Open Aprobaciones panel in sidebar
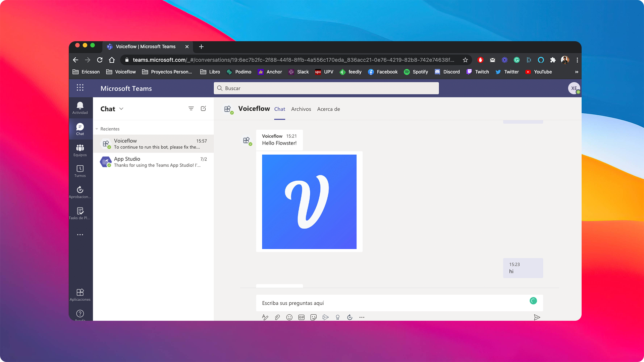This screenshot has width=644, height=362. click(80, 192)
